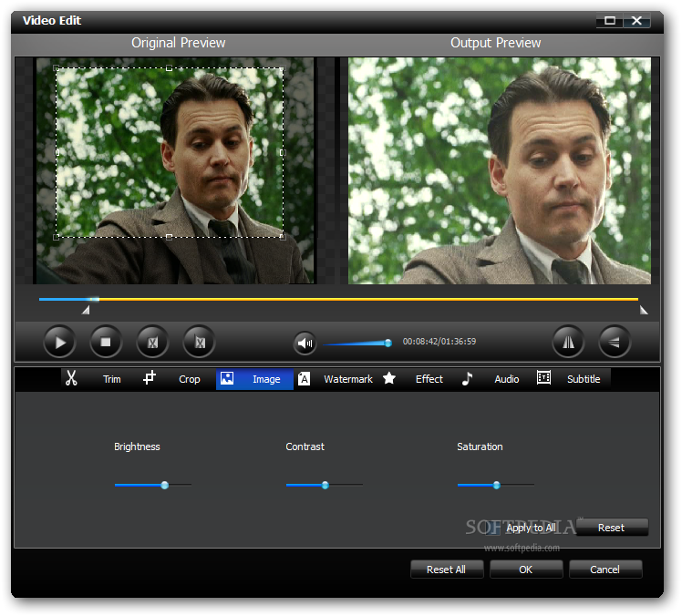Click the top-center crop handle
682x616 pixels.
tap(169, 67)
